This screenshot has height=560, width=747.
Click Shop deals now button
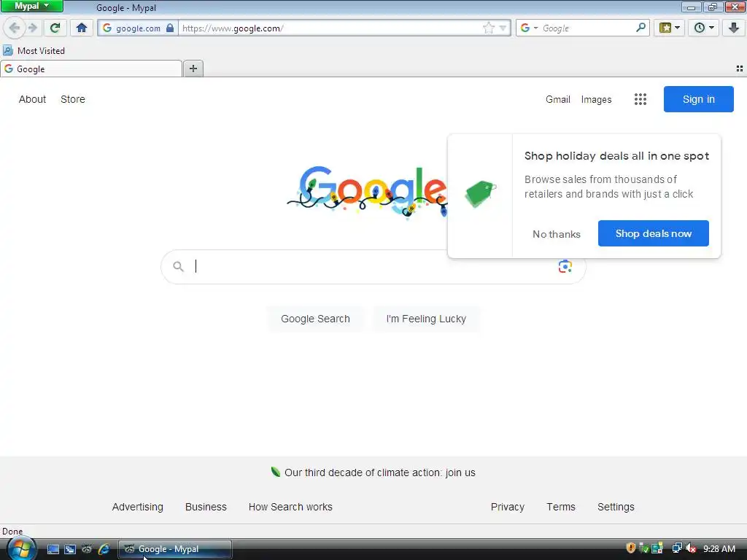[x=653, y=233]
